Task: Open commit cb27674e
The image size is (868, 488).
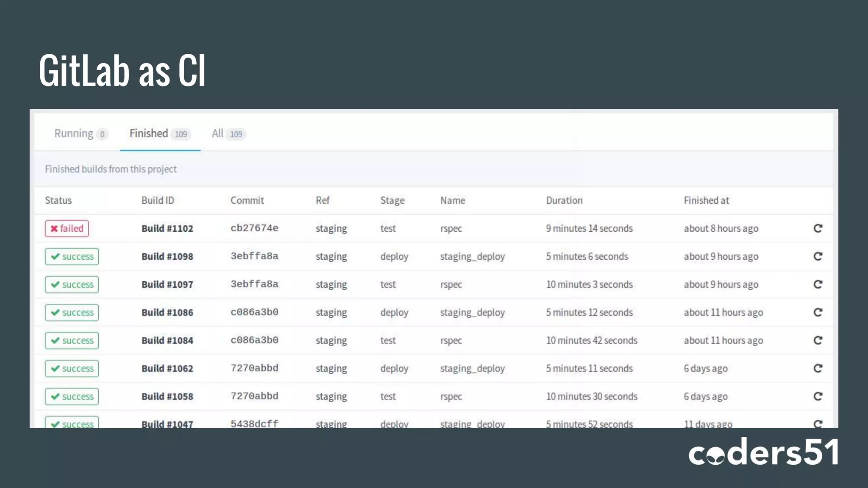Action: [254, 228]
